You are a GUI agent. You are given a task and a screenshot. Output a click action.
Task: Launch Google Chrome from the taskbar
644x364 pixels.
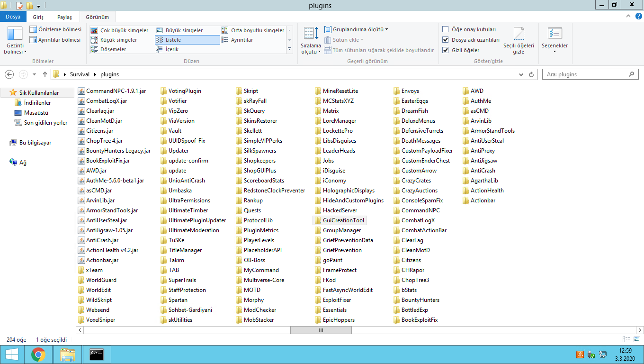tap(38, 355)
